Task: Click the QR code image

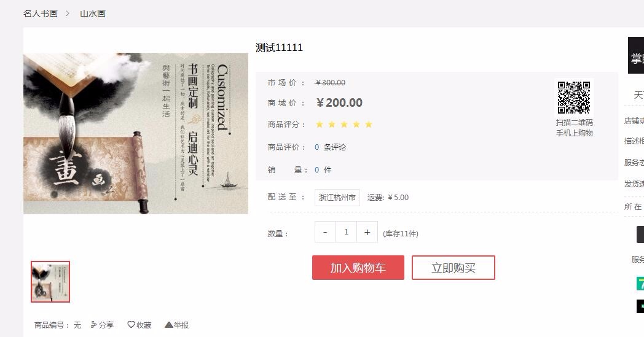Action: [574, 98]
